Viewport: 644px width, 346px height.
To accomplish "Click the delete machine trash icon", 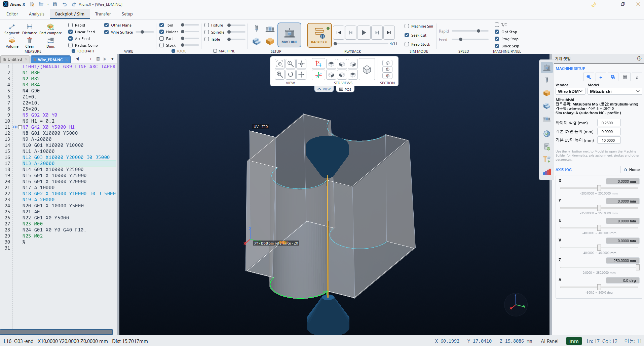I will 625,77.
